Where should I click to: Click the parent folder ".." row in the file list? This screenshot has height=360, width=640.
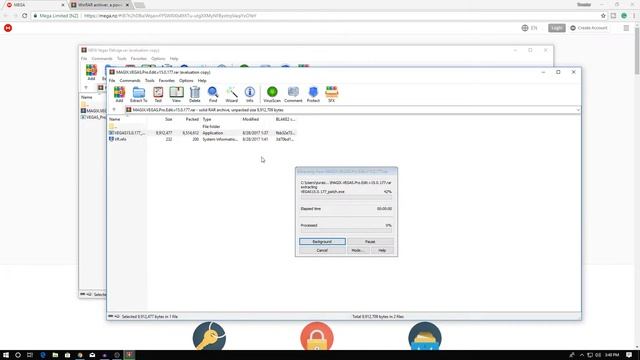202,127
